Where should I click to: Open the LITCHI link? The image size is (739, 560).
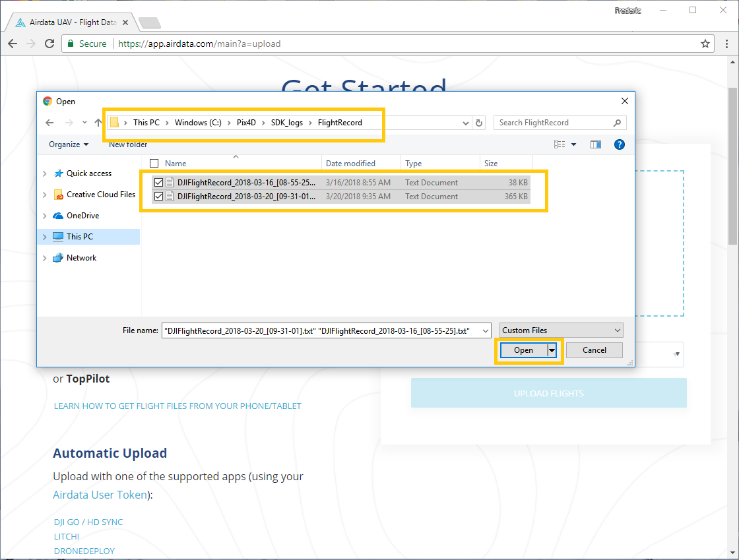tap(67, 537)
